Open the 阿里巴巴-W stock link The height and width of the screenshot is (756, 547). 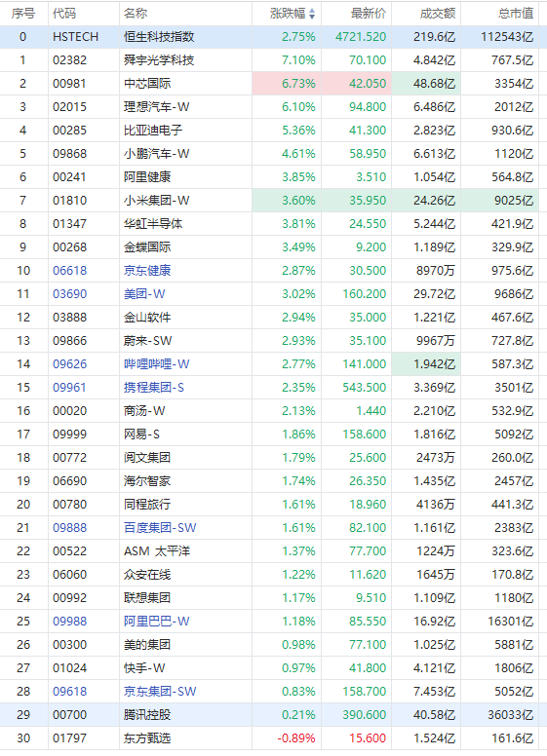pos(156,621)
